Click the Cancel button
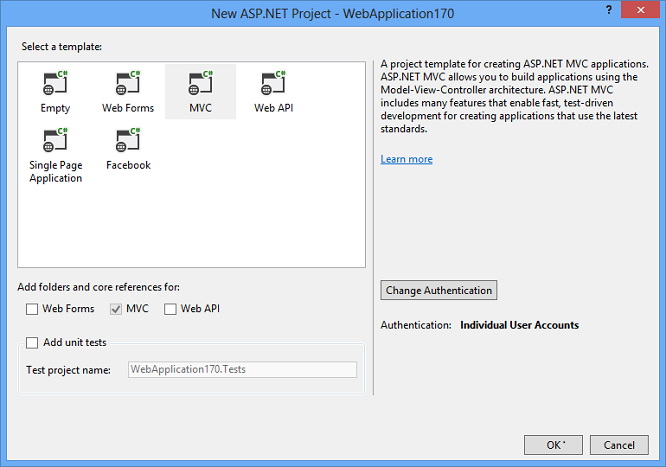666x467 pixels. point(626,444)
